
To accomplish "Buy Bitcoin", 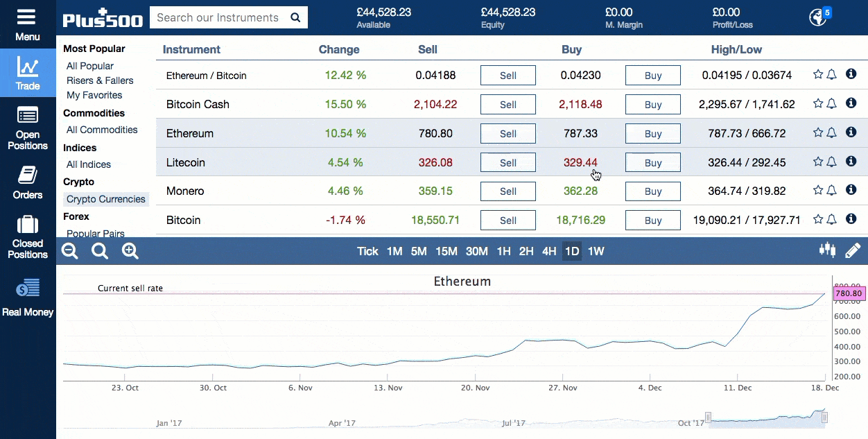I will coord(653,221).
